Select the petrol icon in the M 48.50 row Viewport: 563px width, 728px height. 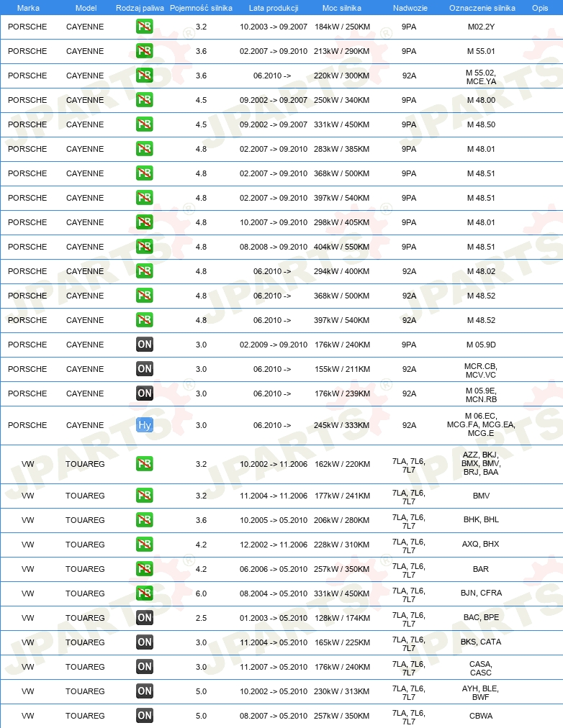[x=145, y=124]
